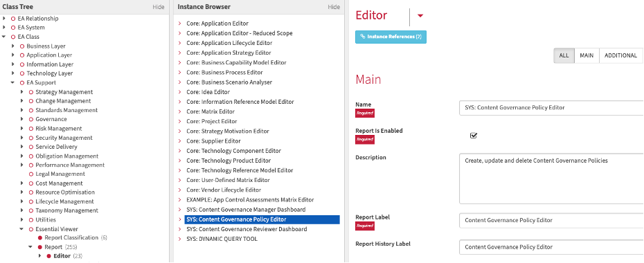Image resolution: width=644 pixels, height=263 pixels.
Task: Select Core: Strategy Motivation Editor row
Action: [x=228, y=131]
